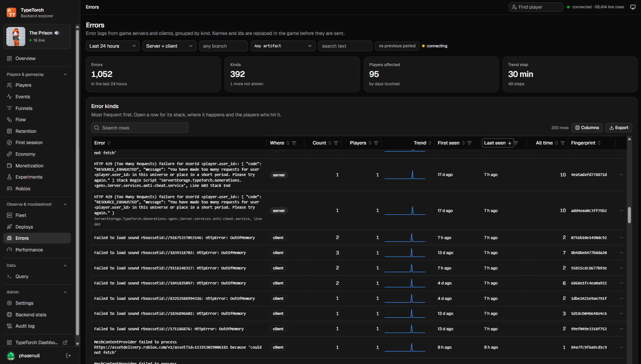Export the error kinds table
641x364 pixels.
[x=619, y=128]
